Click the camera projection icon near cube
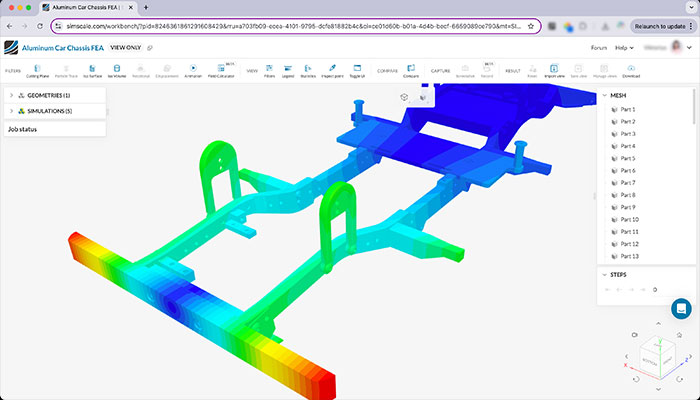The height and width of the screenshot is (400, 700). [x=635, y=334]
